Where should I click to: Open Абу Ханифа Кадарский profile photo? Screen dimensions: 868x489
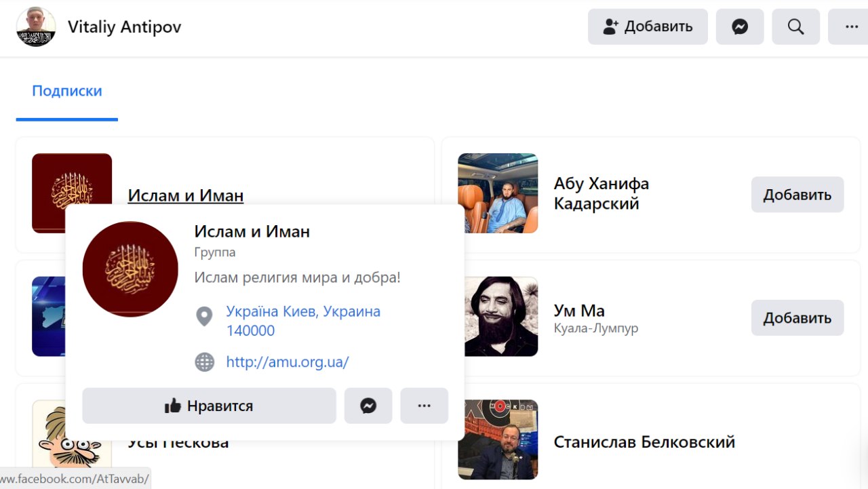pyautogui.click(x=498, y=193)
